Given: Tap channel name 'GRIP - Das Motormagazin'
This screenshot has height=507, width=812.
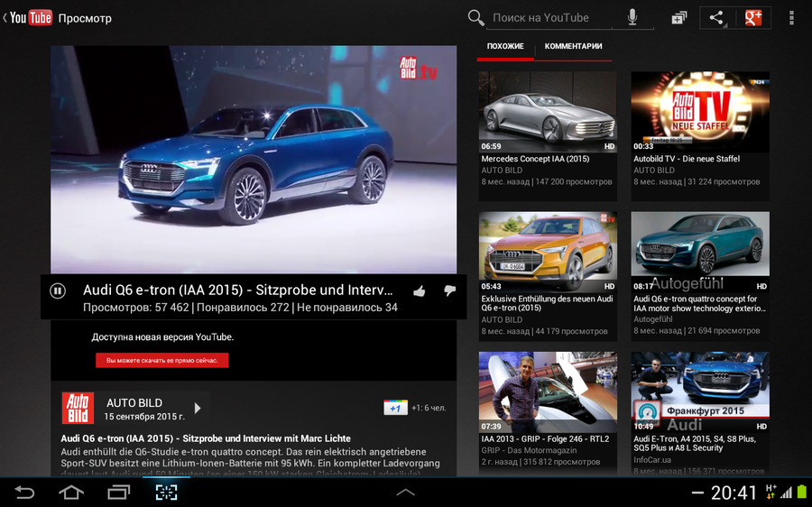Looking at the screenshot, I should click(529, 450).
